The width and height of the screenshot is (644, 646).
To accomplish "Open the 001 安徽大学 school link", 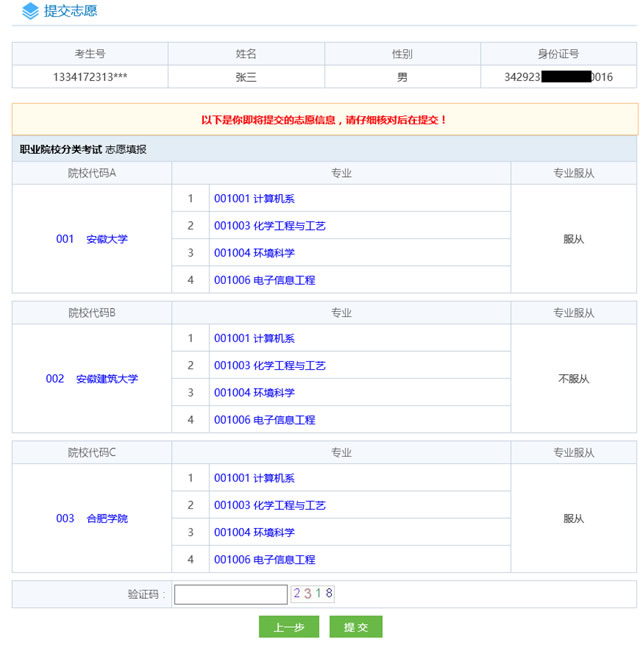I will 92,239.
